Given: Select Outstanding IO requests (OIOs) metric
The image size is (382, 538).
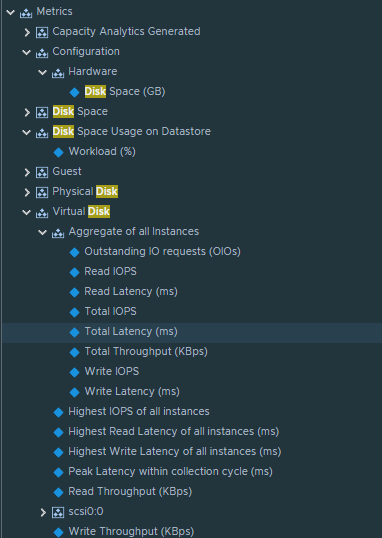Looking at the screenshot, I should (162, 252).
